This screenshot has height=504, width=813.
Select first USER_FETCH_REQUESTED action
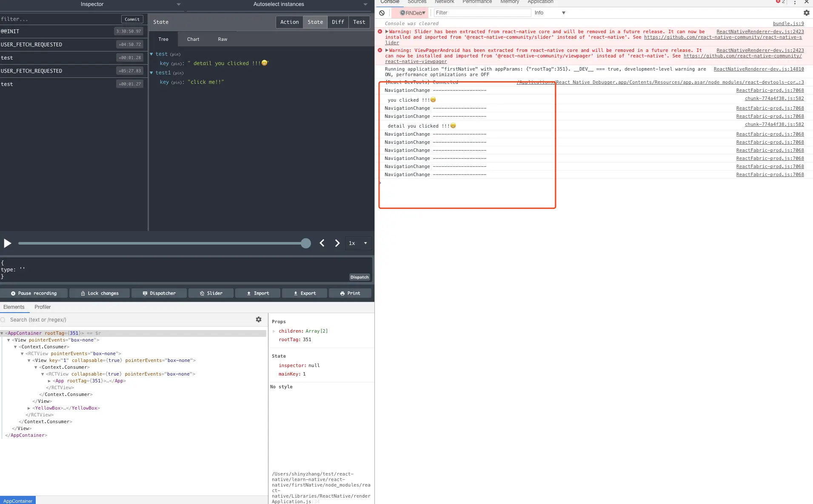coord(74,45)
